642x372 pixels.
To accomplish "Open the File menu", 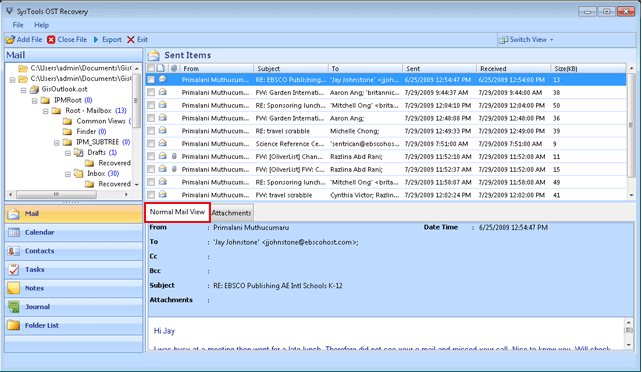I will click(18, 25).
